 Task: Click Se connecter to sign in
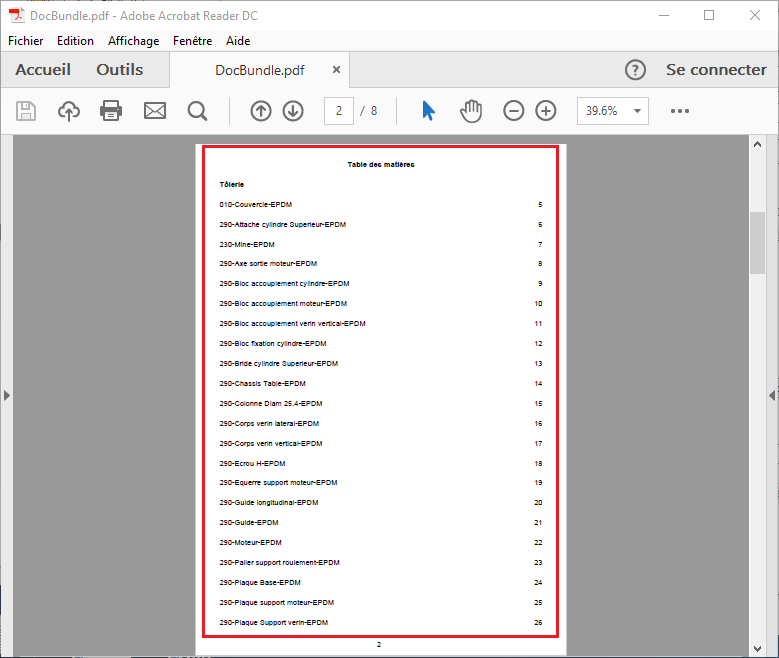[716, 70]
